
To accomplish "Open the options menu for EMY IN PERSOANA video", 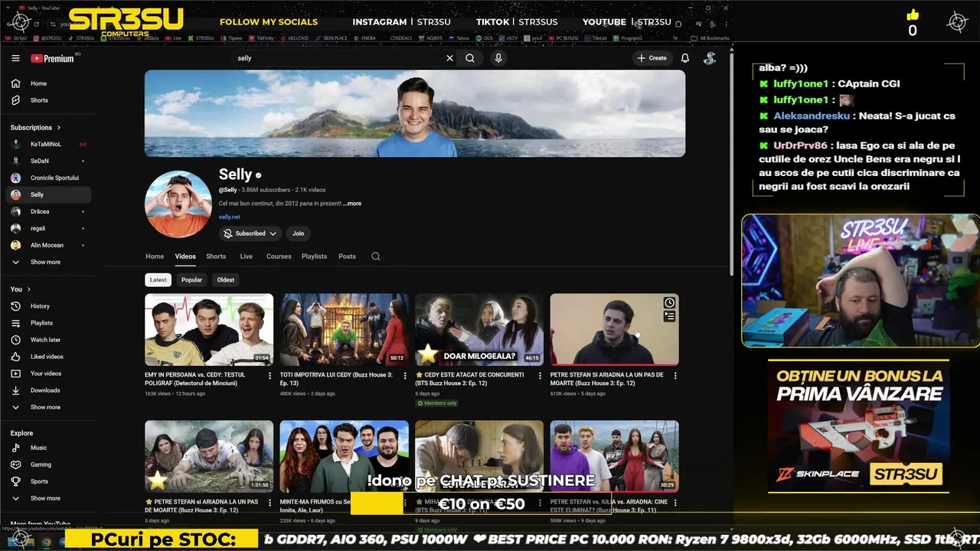I will pos(269,376).
